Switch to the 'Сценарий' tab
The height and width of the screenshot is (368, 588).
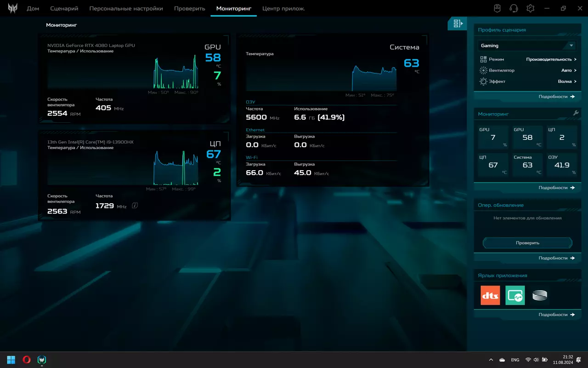point(64,8)
